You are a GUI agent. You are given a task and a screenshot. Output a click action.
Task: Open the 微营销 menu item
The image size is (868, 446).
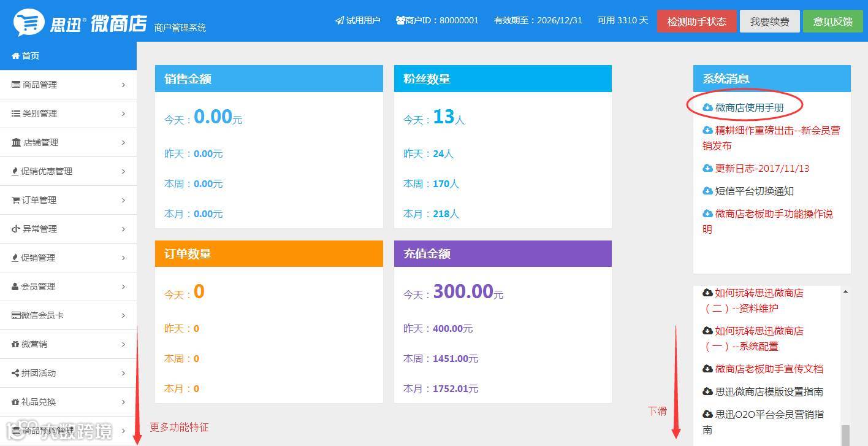pos(68,344)
